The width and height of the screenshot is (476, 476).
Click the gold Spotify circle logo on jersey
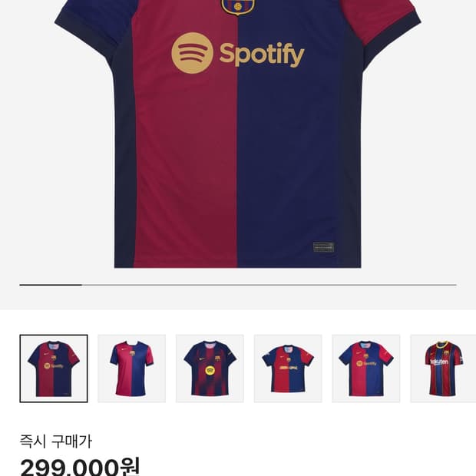coord(192,53)
